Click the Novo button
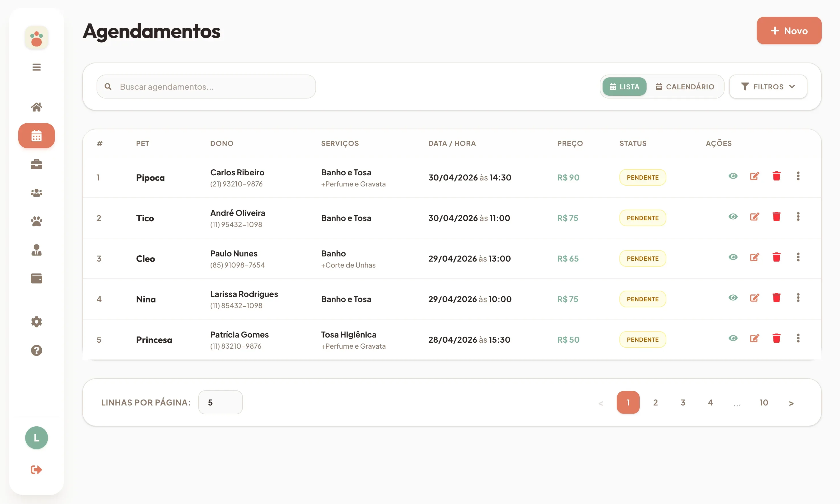 click(789, 31)
